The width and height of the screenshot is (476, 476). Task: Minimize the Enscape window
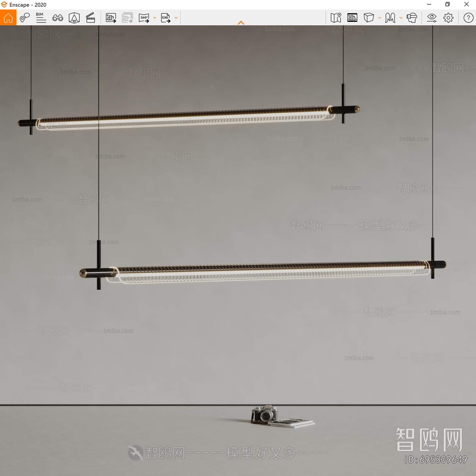(x=429, y=4)
